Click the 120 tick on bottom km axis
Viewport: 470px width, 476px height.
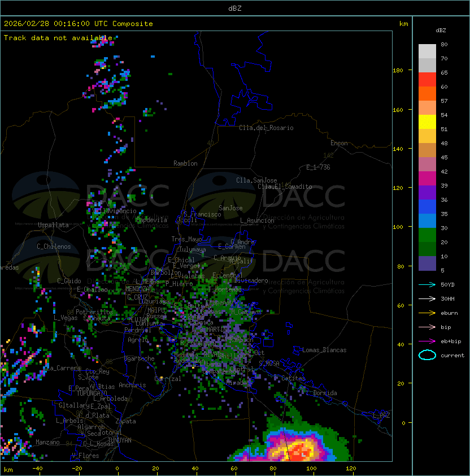(351, 469)
